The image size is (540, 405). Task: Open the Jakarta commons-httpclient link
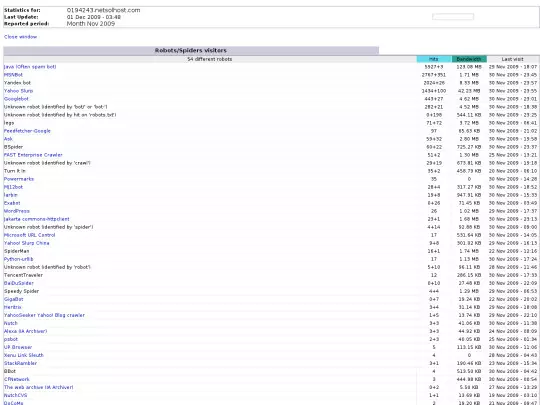(37, 219)
